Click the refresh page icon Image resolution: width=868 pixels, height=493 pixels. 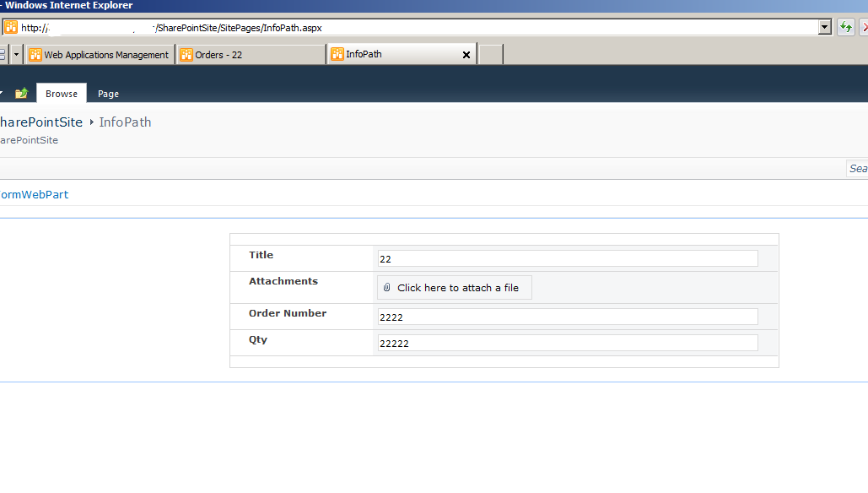click(x=844, y=26)
